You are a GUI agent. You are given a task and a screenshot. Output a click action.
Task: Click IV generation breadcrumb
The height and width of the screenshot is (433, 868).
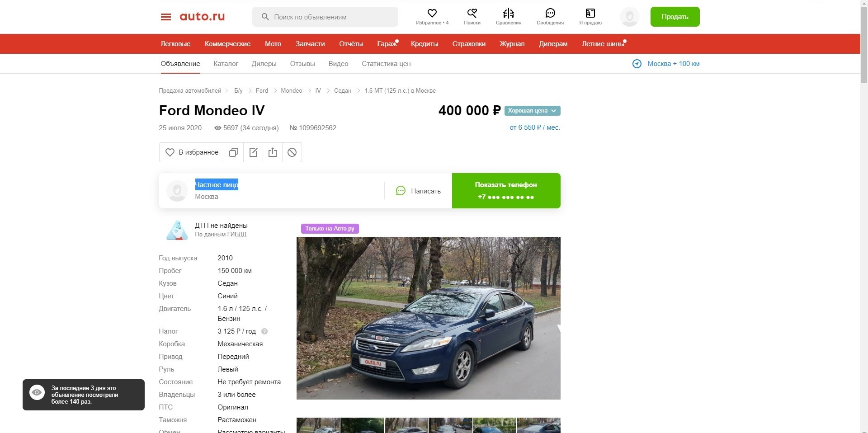pos(318,91)
